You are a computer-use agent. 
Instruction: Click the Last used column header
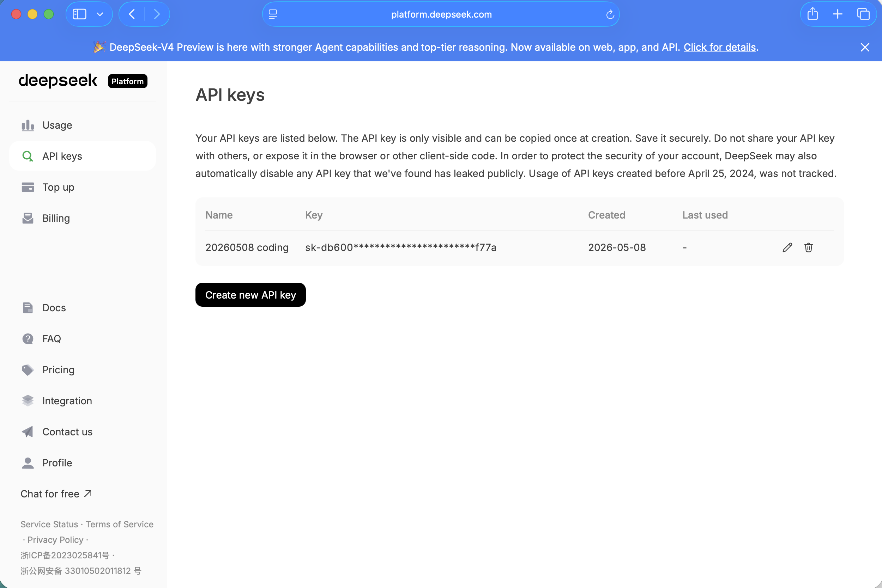705,215
